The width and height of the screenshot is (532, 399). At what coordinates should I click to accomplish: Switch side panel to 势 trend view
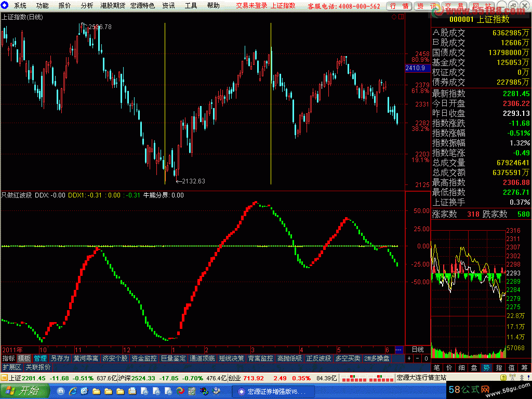click(486, 367)
